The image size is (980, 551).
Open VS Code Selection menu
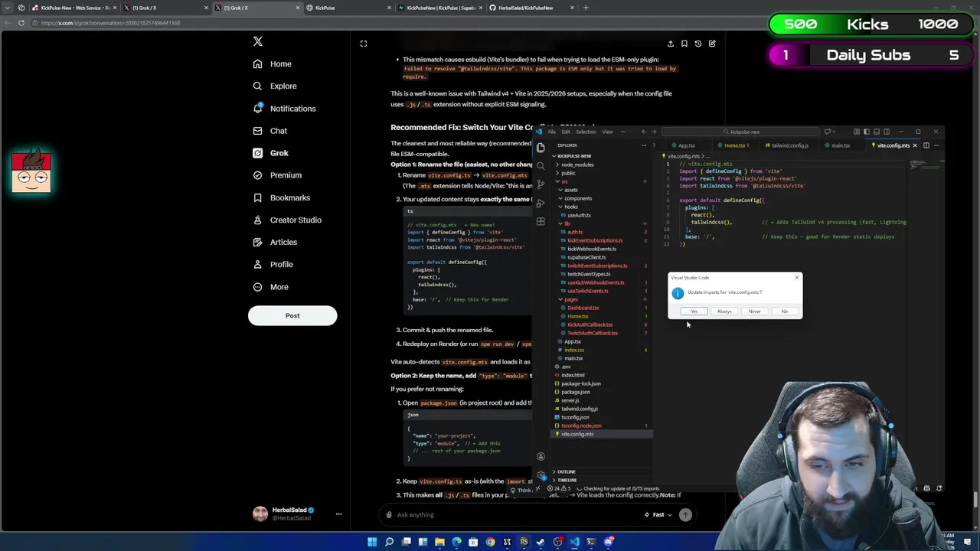click(586, 132)
